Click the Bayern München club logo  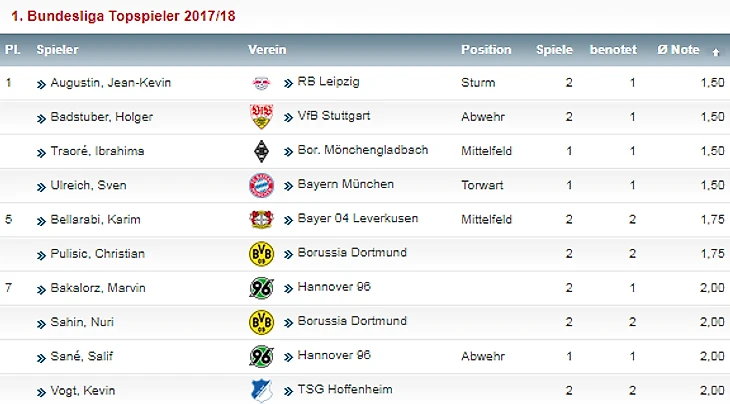pyautogui.click(x=261, y=185)
